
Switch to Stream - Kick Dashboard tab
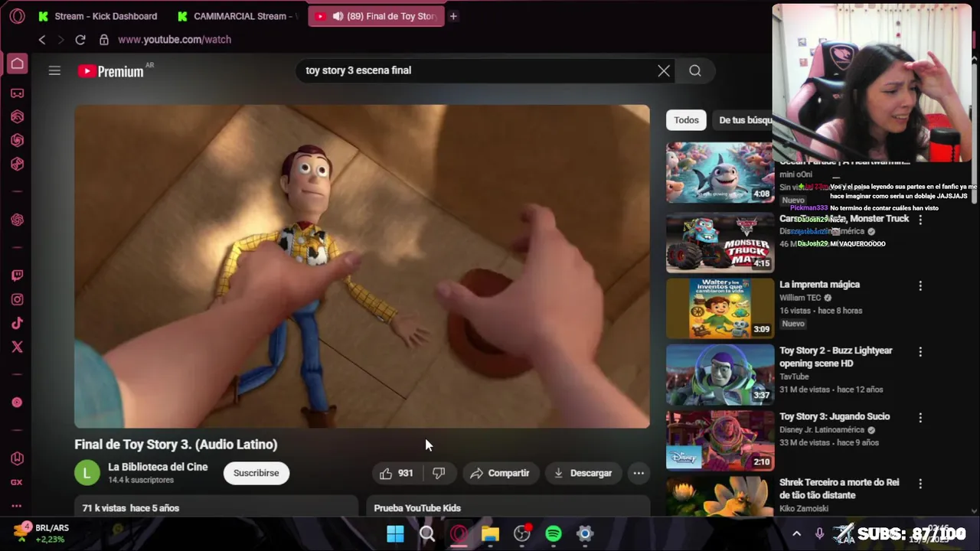(97, 16)
